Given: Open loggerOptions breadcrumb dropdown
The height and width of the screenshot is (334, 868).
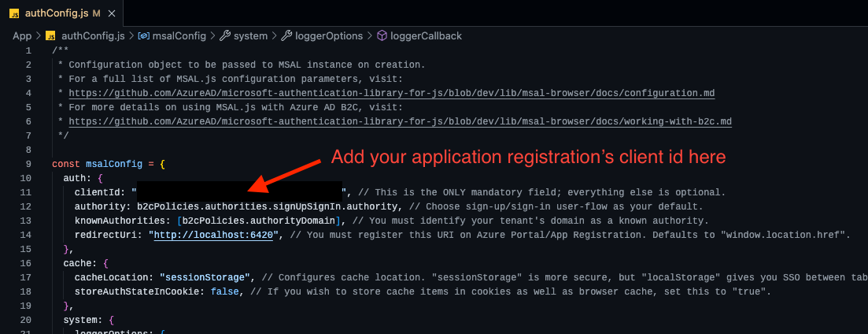Looking at the screenshot, I should (329, 36).
